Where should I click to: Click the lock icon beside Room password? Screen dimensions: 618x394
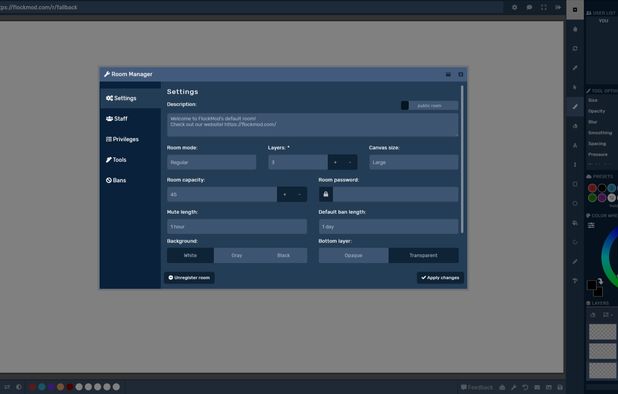326,194
